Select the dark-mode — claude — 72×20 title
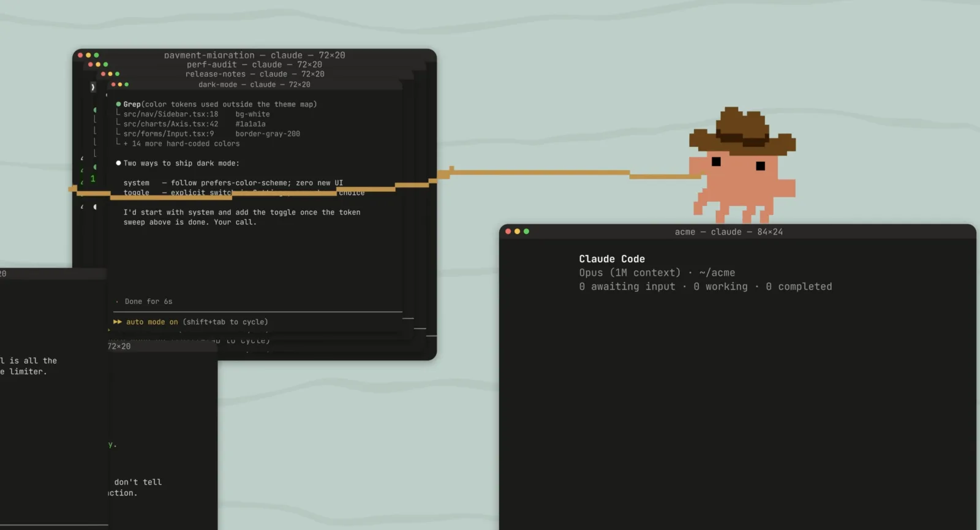This screenshot has height=530, width=980. point(254,85)
